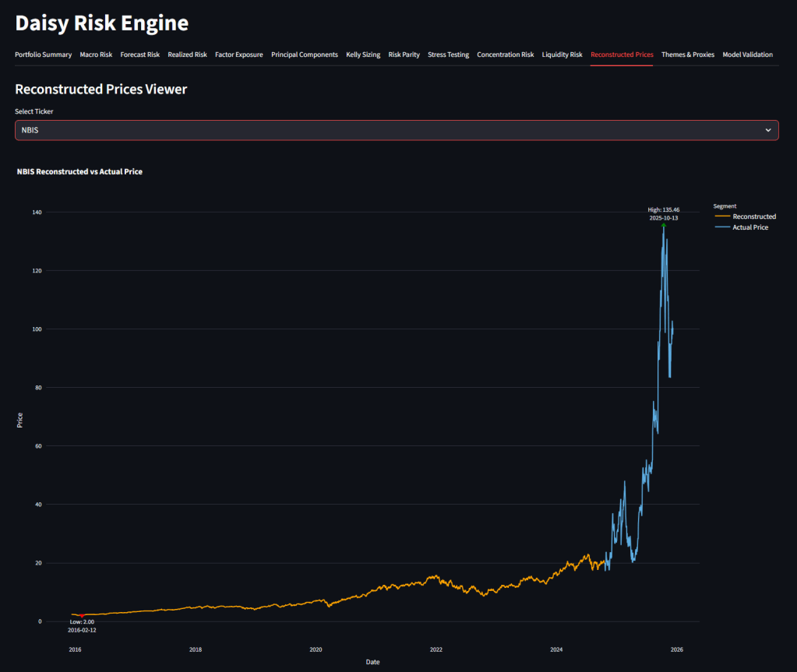797x672 pixels.
Task: Open the Concentration Risk tab
Action: [505, 55]
